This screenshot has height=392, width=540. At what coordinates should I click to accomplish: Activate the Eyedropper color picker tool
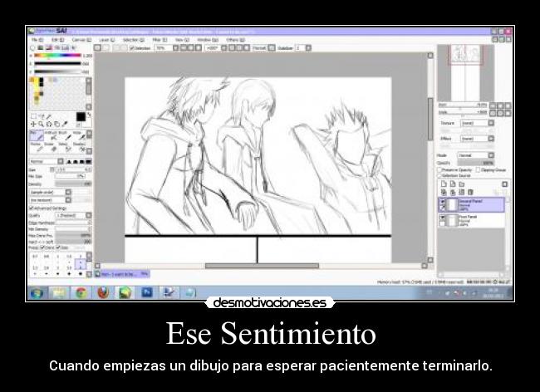[65, 124]
